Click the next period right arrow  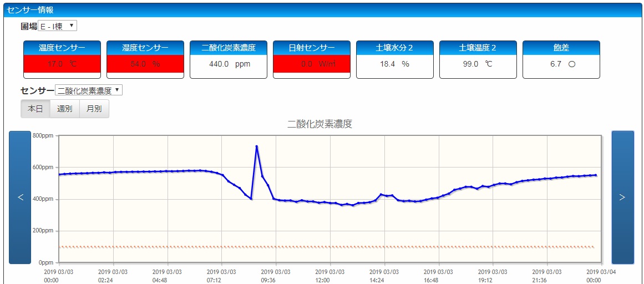[x=622, y=197]
